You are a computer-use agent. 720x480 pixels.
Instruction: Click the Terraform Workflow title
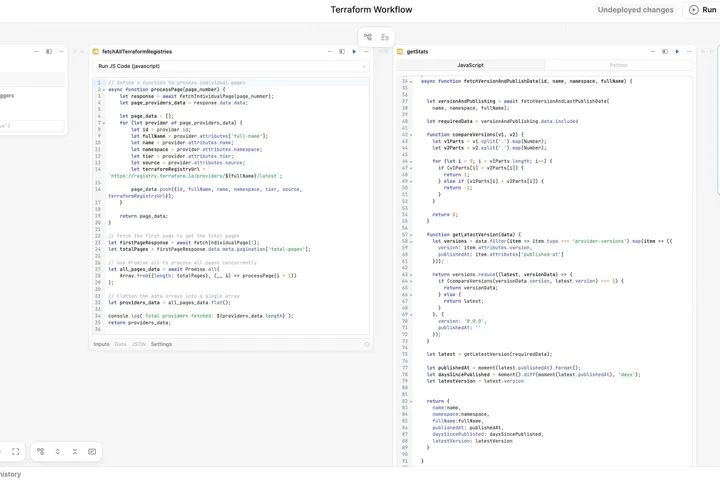click(371, 10)
